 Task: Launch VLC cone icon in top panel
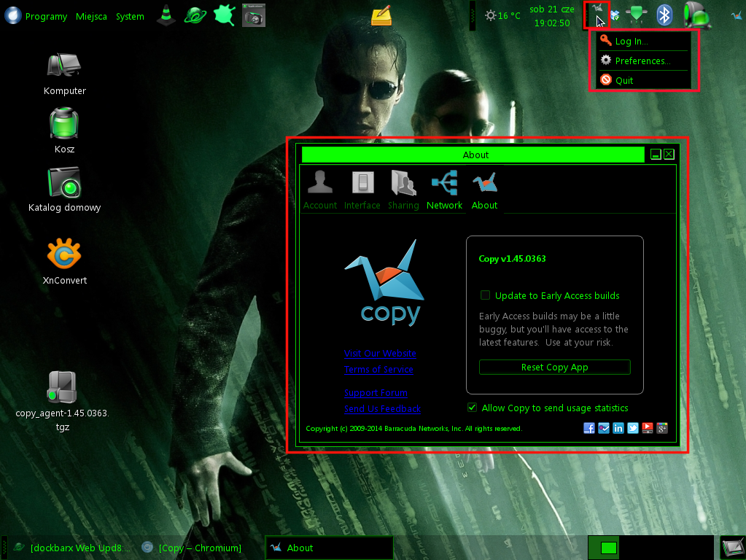pos(166,15)
